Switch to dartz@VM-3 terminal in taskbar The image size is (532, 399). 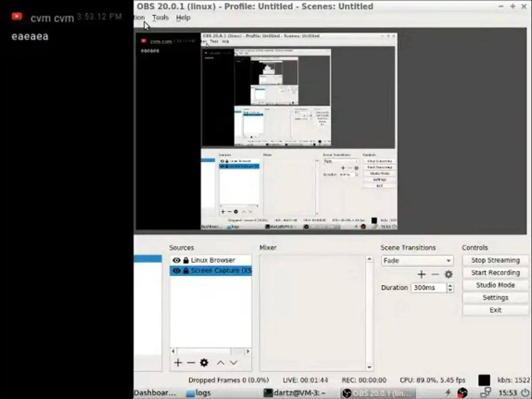tap(295, 393)
